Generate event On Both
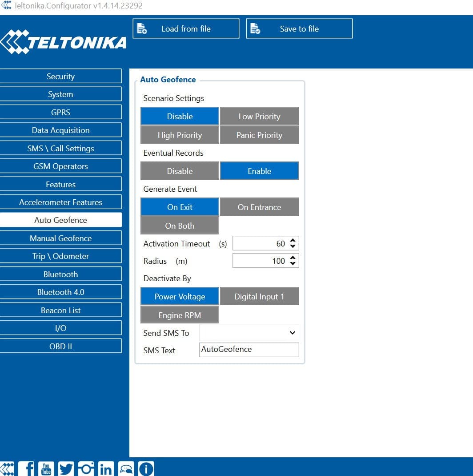The image size is (473, 476). coord(180,226)
